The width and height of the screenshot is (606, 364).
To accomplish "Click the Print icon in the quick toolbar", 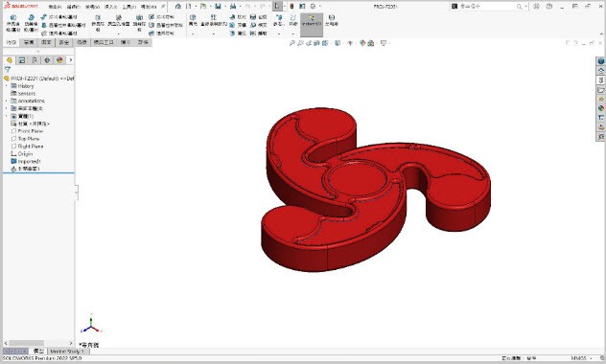I will pyautogui.click(x=233, y=6).
